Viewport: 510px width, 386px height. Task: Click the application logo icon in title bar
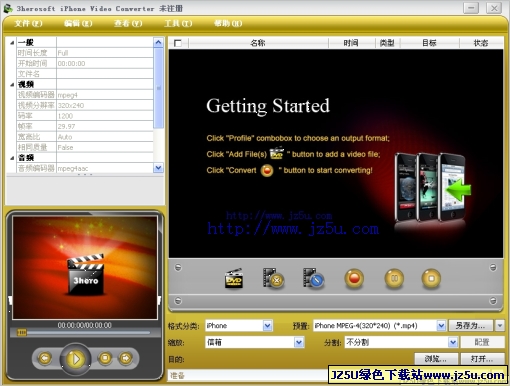pyautogui.click(x=8, y=8)
